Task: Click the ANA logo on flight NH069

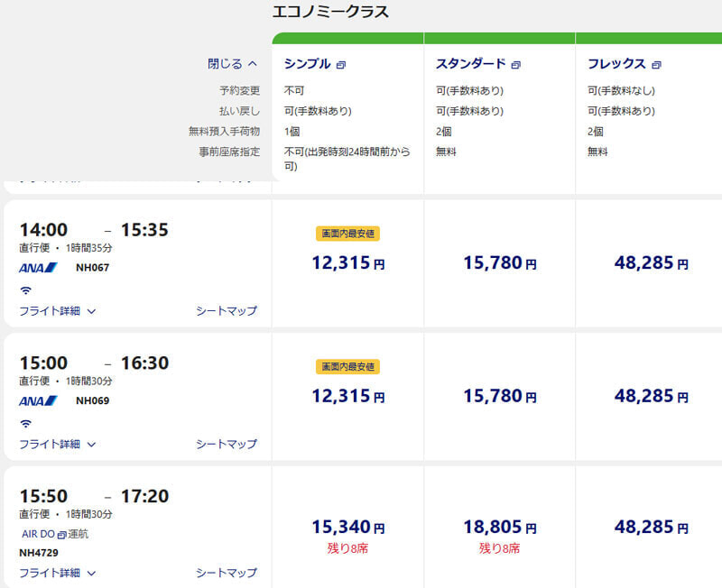Action: click(x=38, y=400)
